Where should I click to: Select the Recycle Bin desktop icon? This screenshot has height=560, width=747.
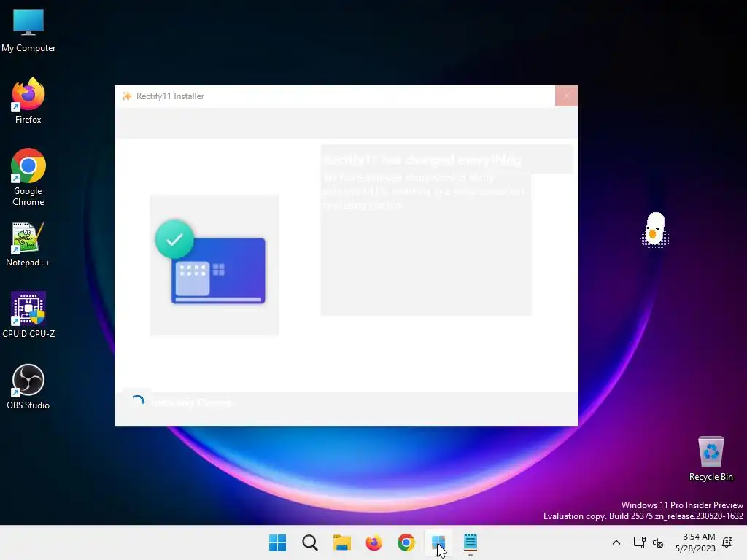[711, 459]
